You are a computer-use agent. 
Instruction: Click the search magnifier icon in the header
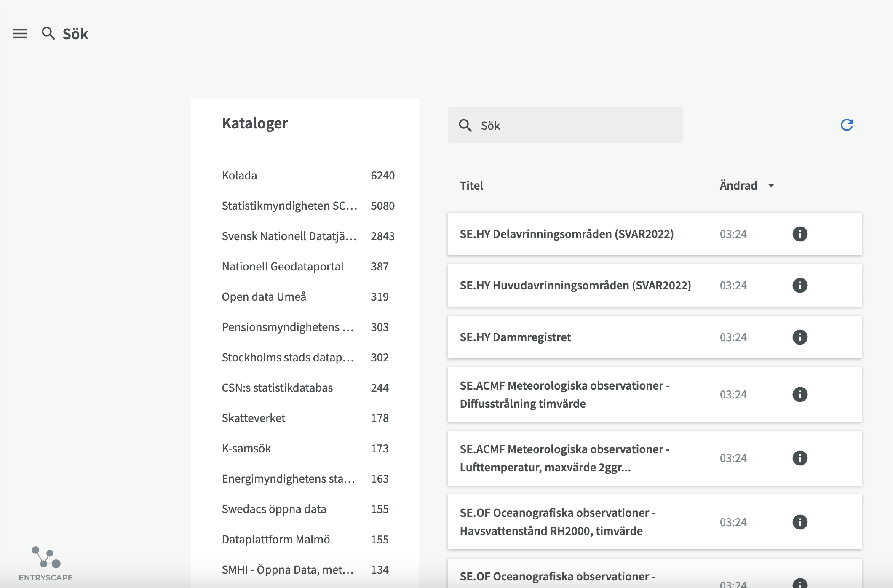click(x=48, y=33)
